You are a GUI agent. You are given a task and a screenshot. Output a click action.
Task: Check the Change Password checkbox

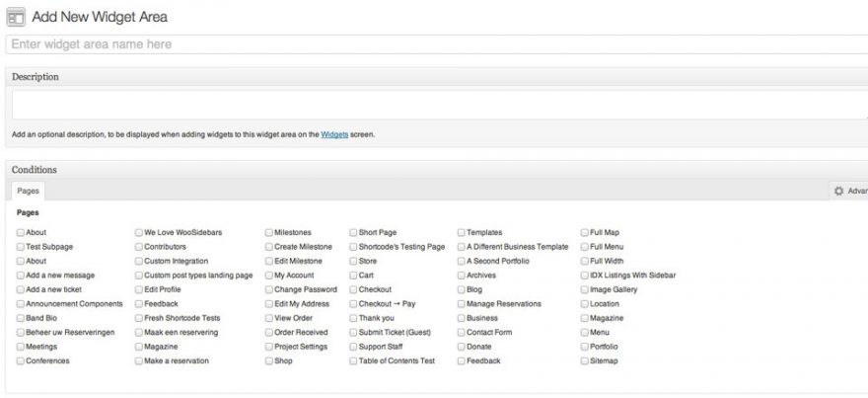(269, 290)
